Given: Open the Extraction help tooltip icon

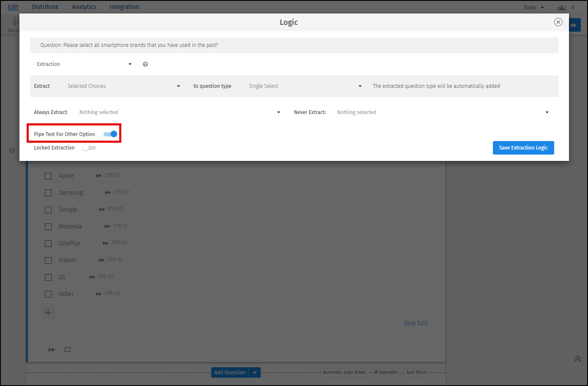Looking at the screenshot, I should (x=145, y=64).
